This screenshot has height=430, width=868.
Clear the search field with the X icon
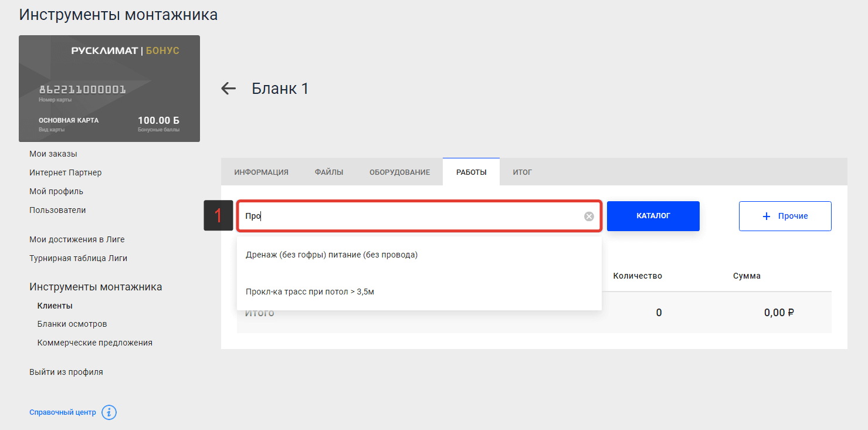[x=589, y=216]
